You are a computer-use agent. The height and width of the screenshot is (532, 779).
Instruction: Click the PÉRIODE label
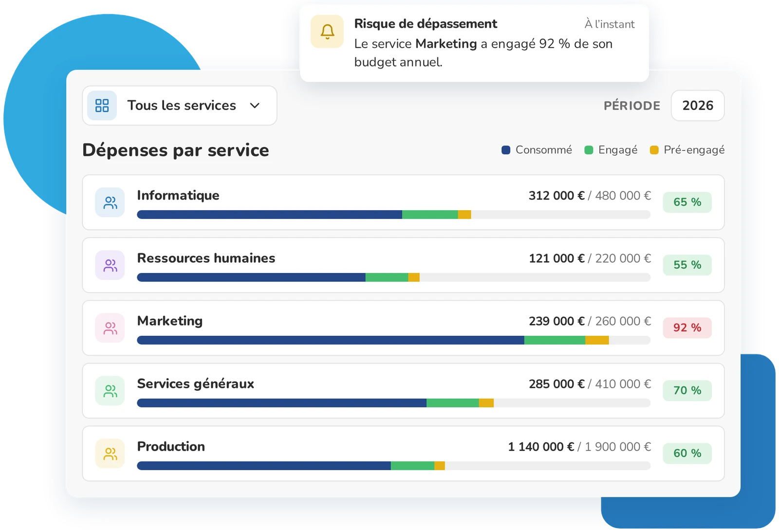tap(632, 106)
